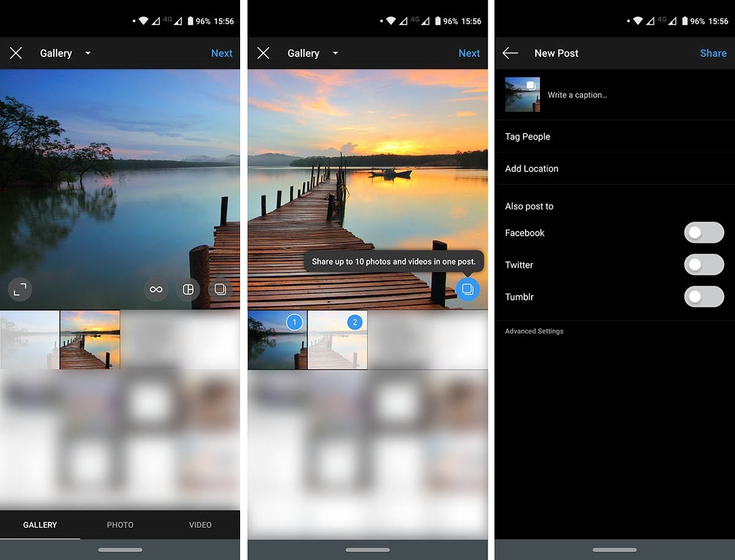Tap the gray select-multiple icon
This screenshot has height=560, width=735.
[220, 289]
